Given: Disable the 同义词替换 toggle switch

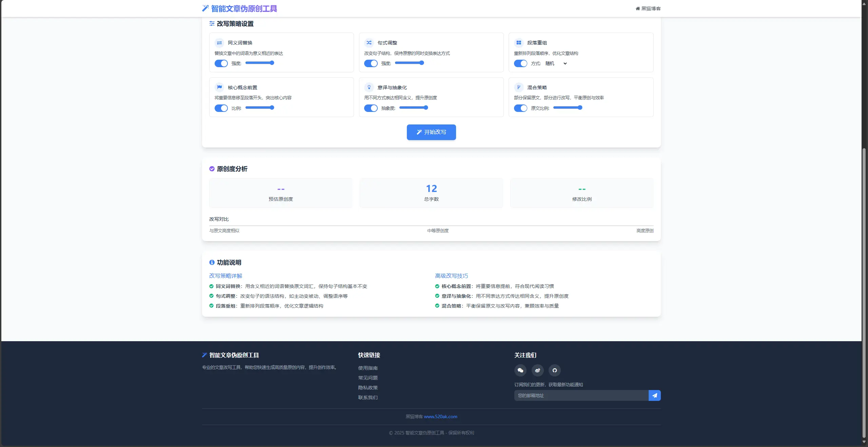Looking at the screenshot, I should click(x=221, y=63).
